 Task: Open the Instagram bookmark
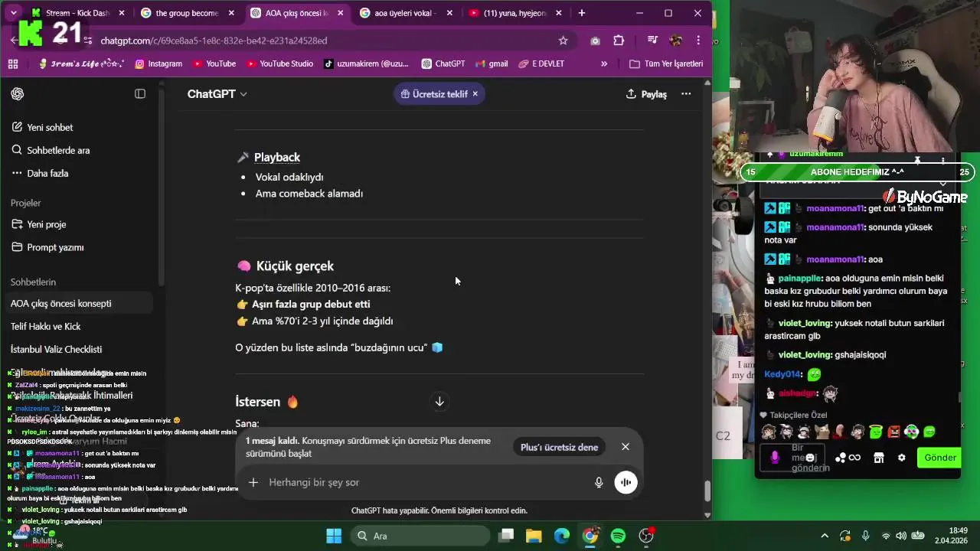click(158, 64)
